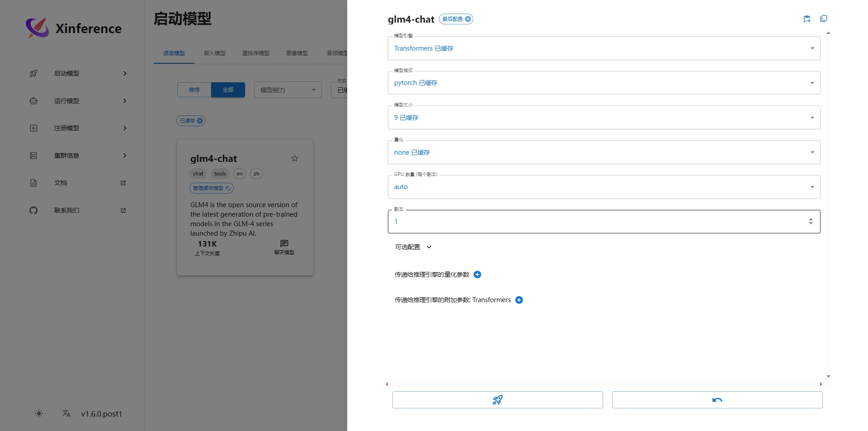Open external link icon for 文档

point(123,183)
